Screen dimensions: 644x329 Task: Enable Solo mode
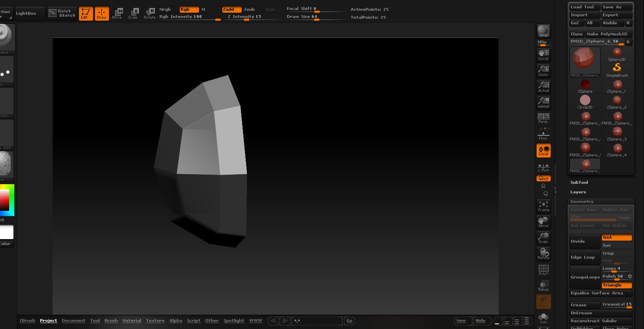coord(544,318)
